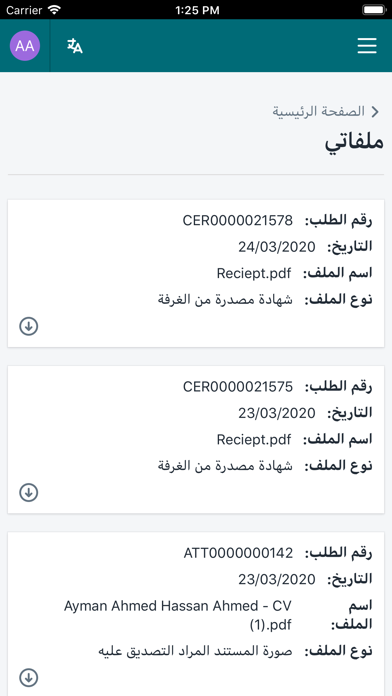
Task: Tap Reciept.pdf file name in first card
Action: pos(254,274)
